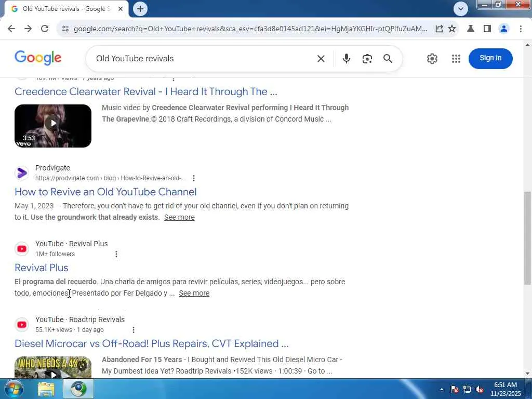Image resolution: width=532 pixels, height=399 pixels.
Task: Open How to Revive an Old YouTube Channel
Action: [105, 192]
